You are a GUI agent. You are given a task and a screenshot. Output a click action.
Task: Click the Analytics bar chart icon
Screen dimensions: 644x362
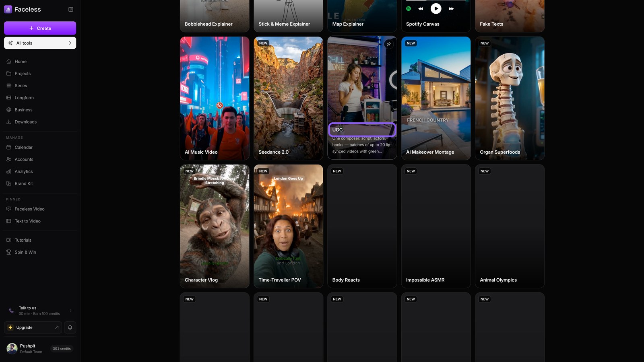pyautogui.click(x=9, y=171)
